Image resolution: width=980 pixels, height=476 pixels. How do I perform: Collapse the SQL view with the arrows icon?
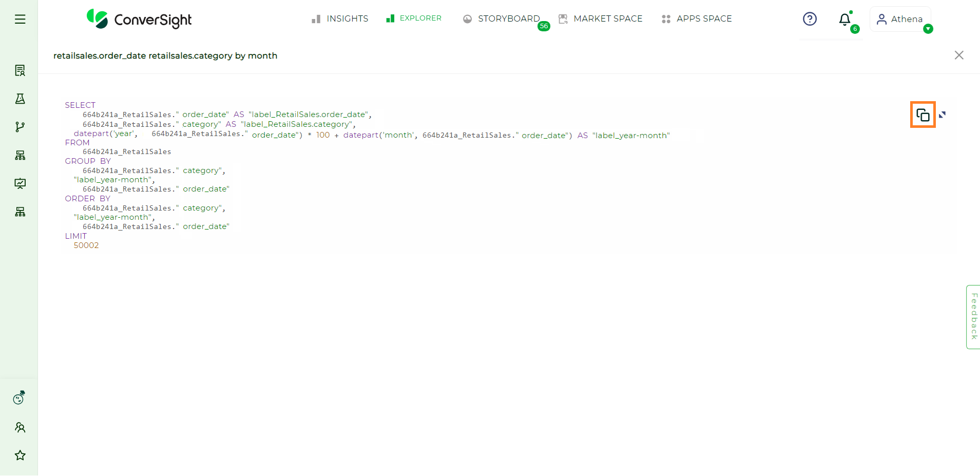click(942, 115)
